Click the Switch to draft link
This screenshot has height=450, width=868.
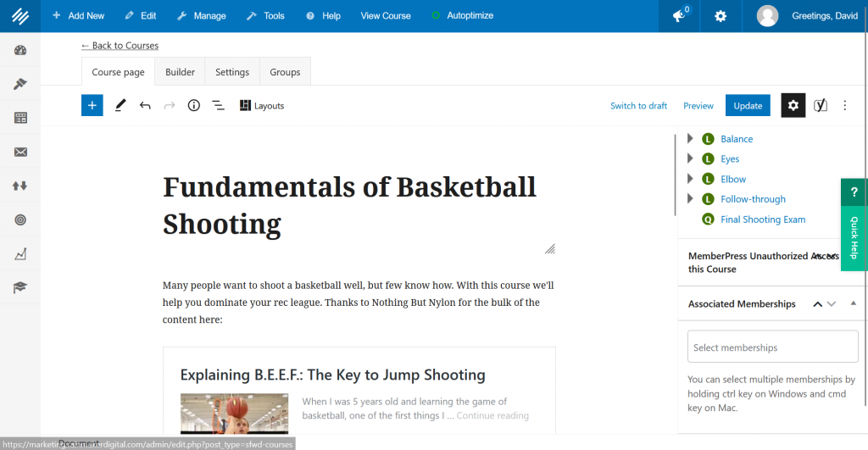638,106
